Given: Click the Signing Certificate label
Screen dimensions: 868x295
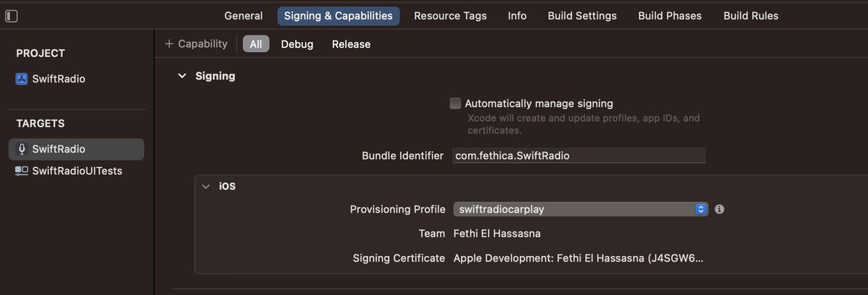Looking at the screenshot, I should click(399, 258).
